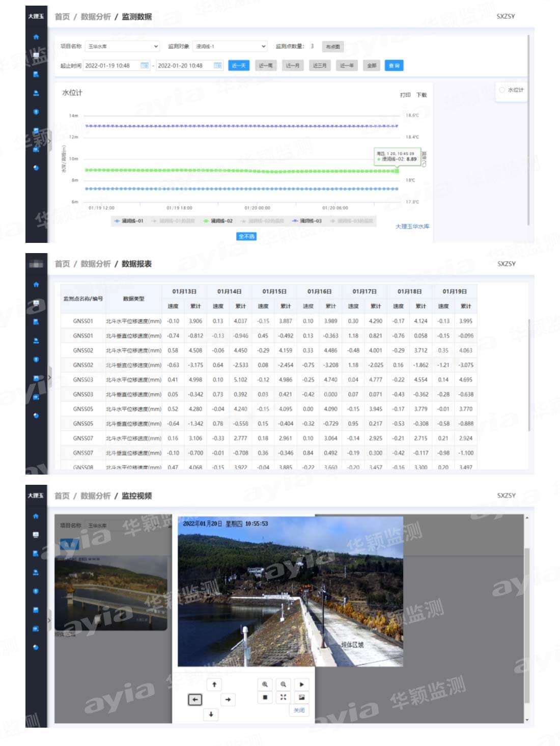Click the dam video thumbnail on the left
560x746 pixels.
pyautogui.click(x=111, y=593)
